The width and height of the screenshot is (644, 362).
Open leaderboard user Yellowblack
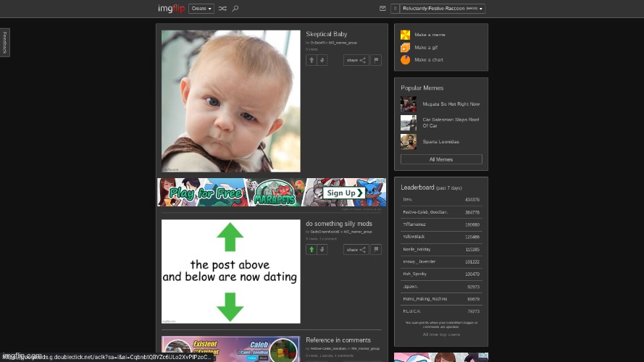coord(414,237)
